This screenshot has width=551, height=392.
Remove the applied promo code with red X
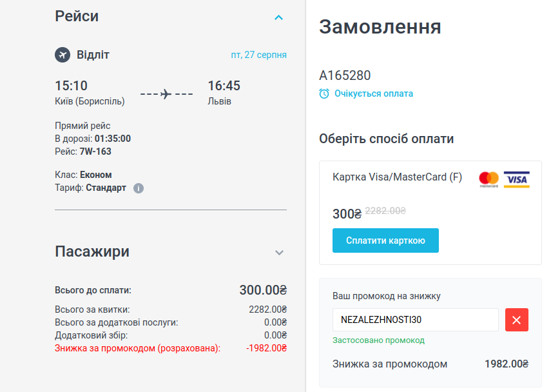pos(517,320)
